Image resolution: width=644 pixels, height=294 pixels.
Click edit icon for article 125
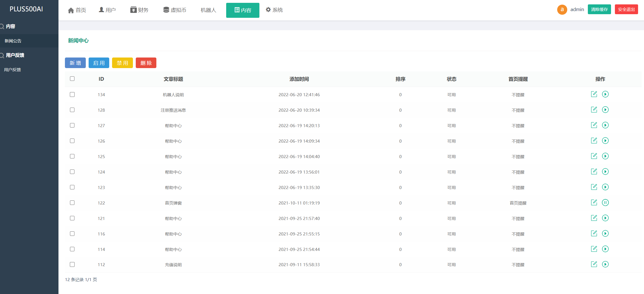594,156
